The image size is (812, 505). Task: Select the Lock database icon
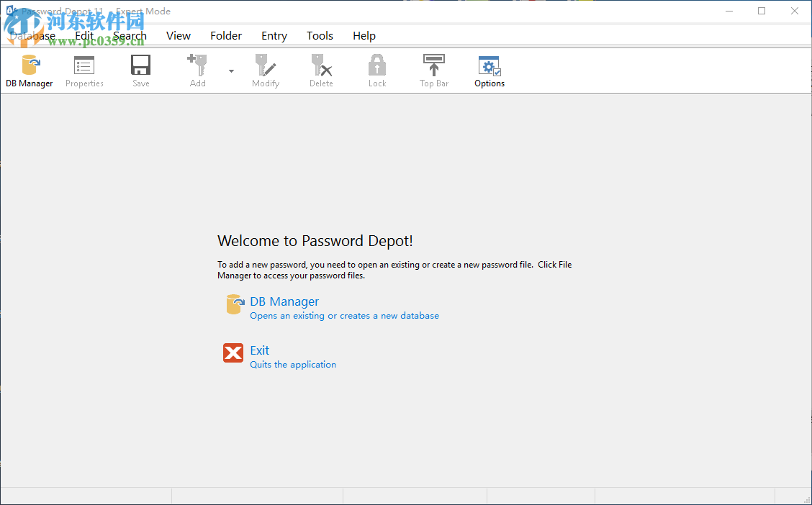[x=376, y=70]
